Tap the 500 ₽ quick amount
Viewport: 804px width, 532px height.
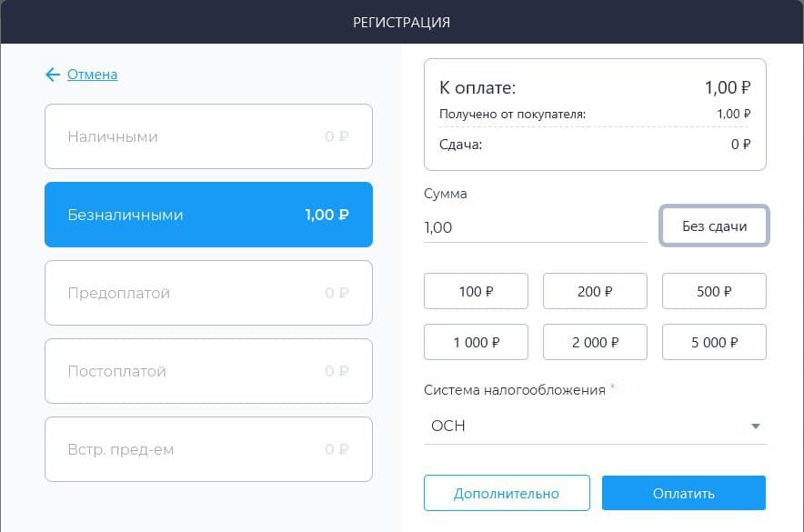coord(714,291)
